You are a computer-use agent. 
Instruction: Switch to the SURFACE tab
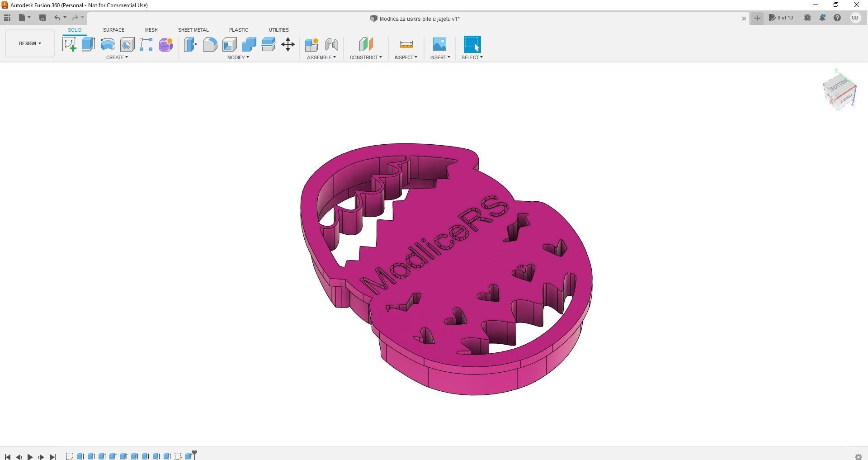click(x=113, y=30)
